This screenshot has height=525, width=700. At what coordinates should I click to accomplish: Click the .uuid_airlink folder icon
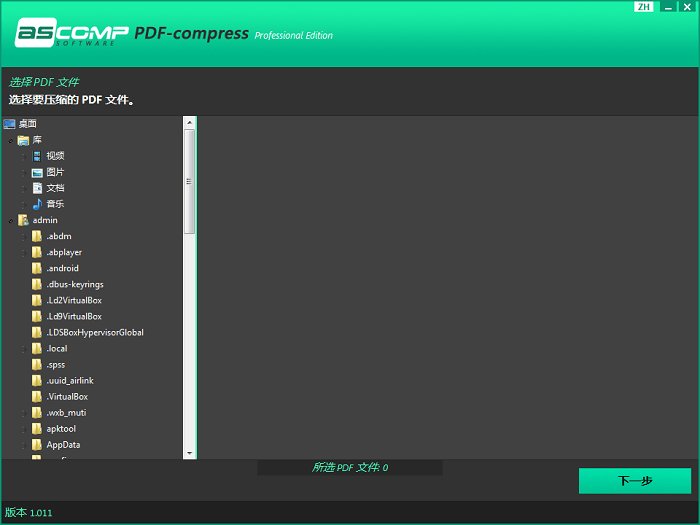(37, 381)
